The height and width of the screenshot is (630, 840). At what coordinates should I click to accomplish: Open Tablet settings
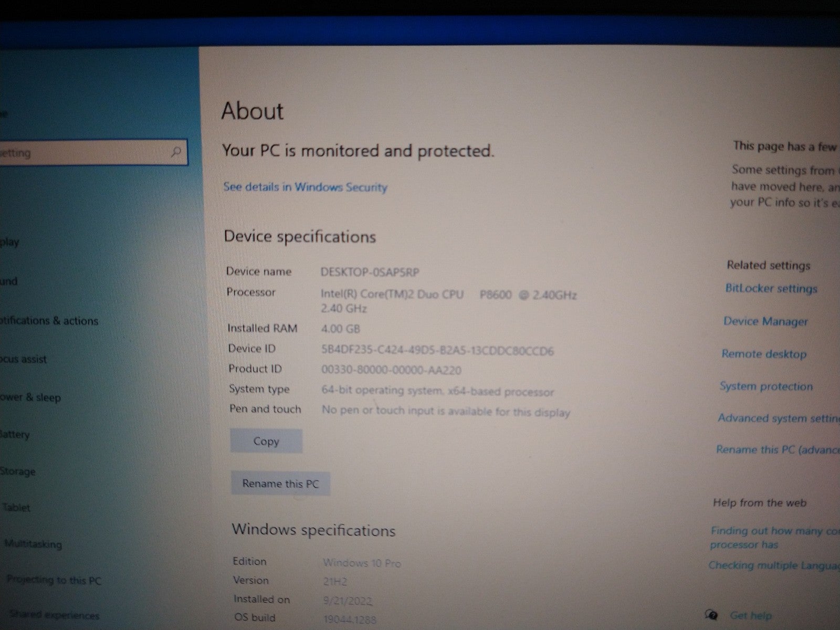point(16,508)
